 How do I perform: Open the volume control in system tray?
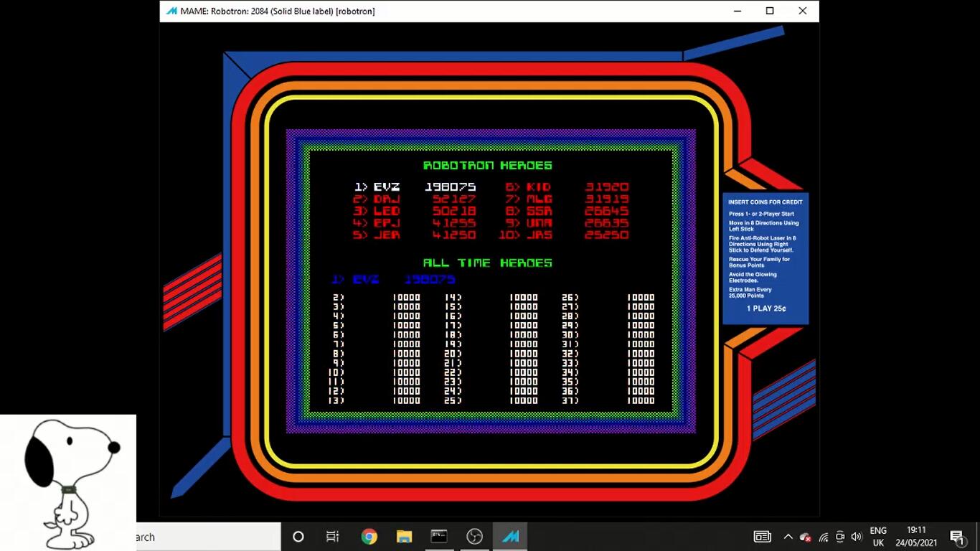(856, 537)
